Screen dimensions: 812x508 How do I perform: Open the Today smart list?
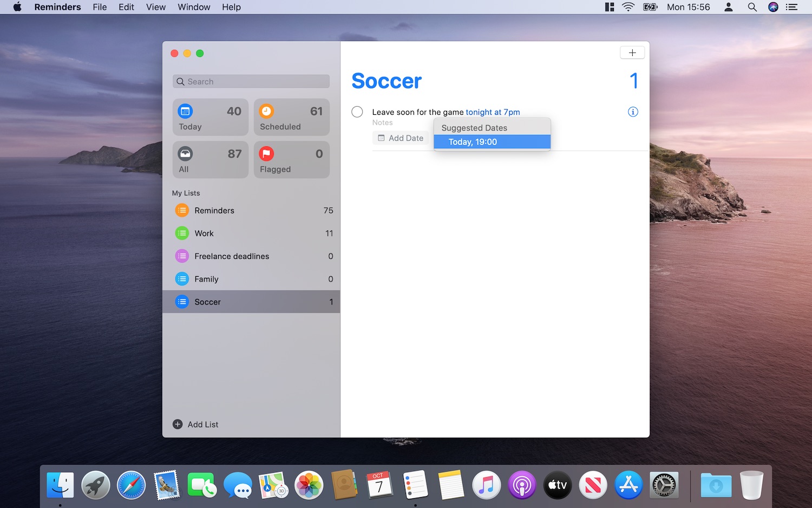210,117
